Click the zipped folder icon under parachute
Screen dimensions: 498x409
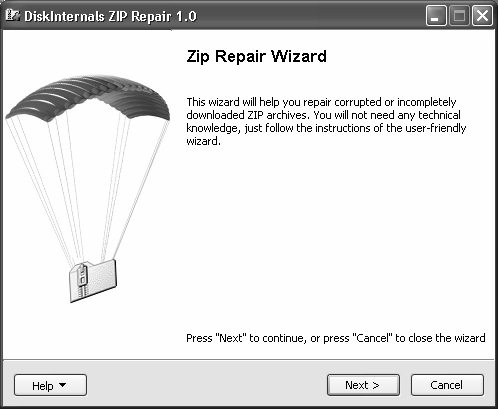(93, 281)
